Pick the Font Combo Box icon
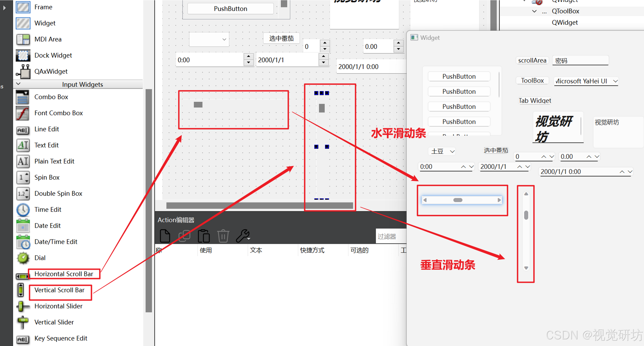 pyautogui.click(x=23, y=113)
